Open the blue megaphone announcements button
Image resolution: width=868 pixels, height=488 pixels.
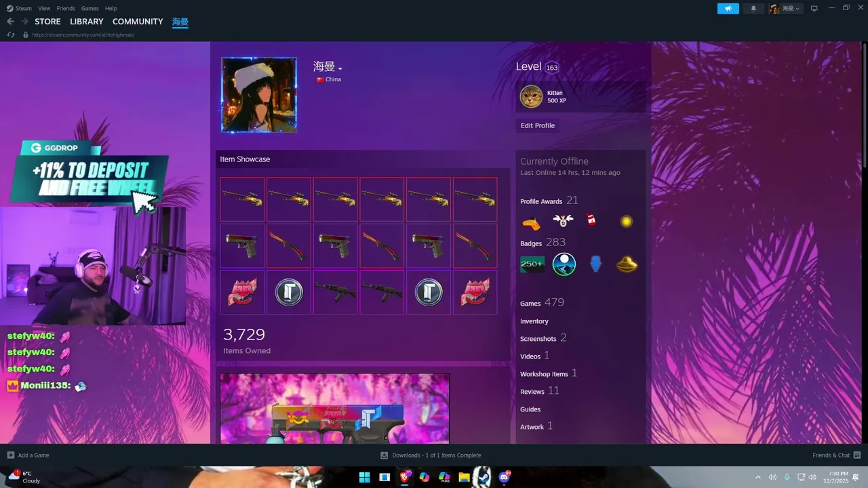(728, 8)
